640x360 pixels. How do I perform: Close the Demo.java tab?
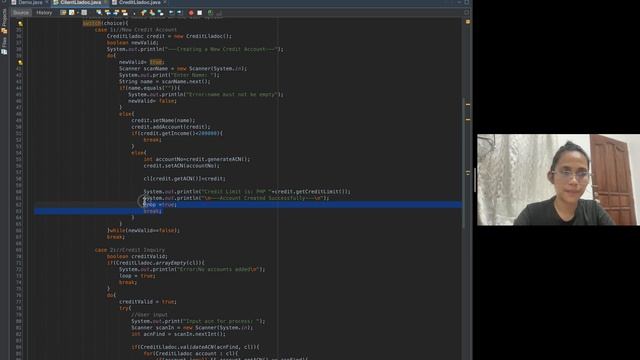(47, 2)
